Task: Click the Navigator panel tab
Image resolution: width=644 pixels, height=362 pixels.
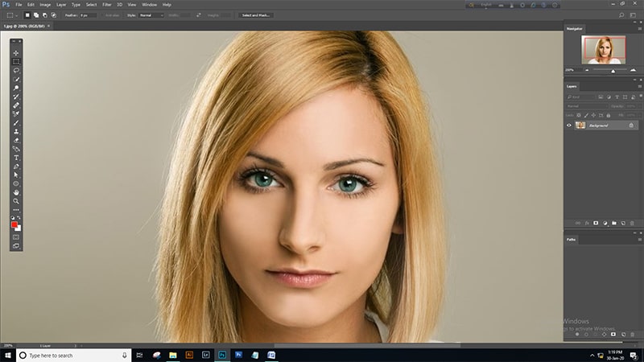Action: click(575, 29)
